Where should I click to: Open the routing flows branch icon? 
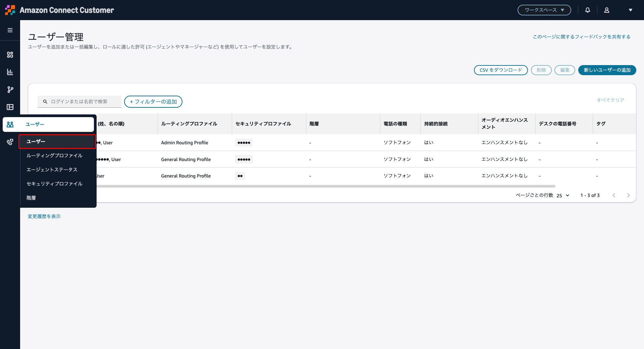(x=10, y=90)
